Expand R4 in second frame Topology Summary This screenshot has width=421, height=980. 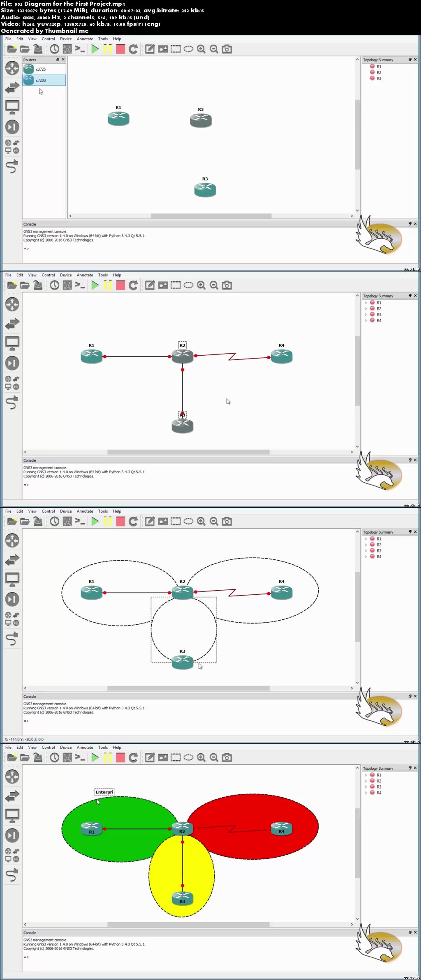coord(365,320)
